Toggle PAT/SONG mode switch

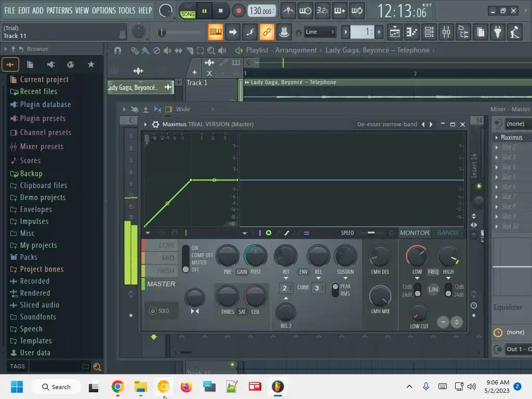(188, 11)
